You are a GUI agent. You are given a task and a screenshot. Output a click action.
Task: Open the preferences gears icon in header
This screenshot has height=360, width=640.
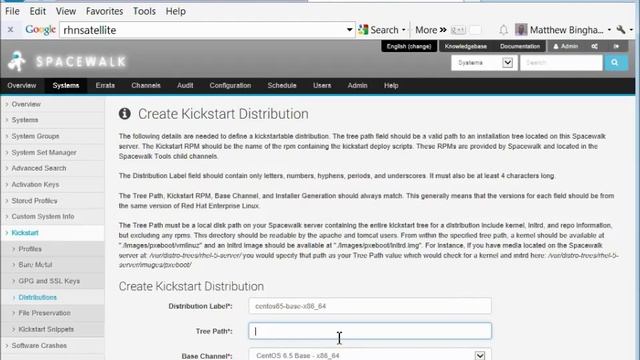tap(595, 46)
